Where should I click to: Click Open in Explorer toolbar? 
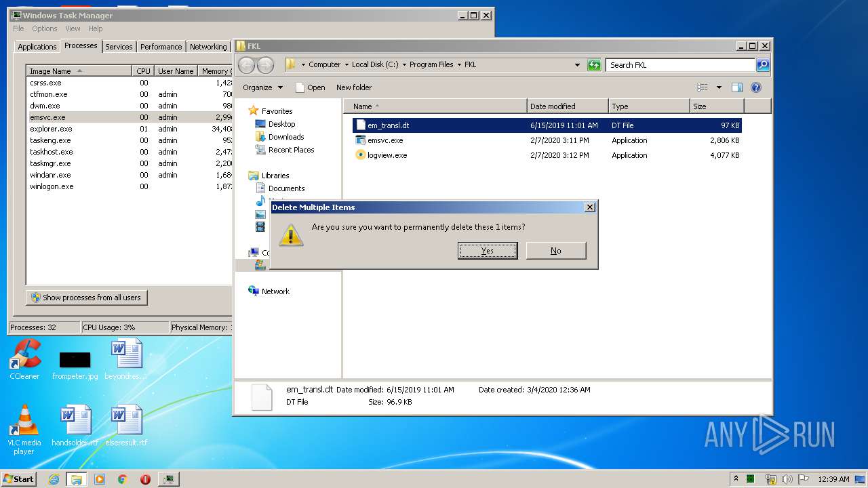[311, 87]
